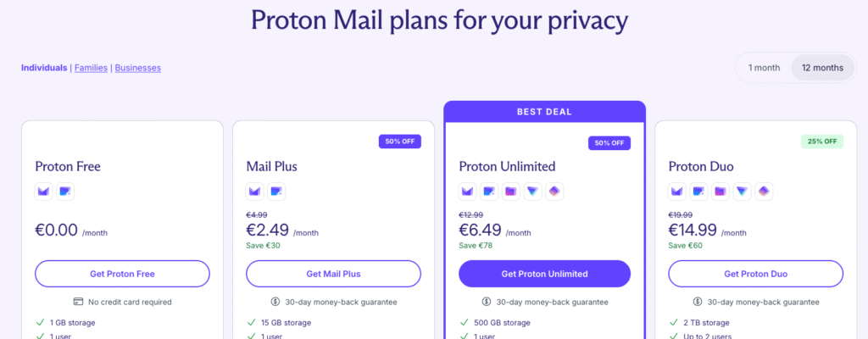Image resolution: width=868 pixels, height=339 pixels.
Task: Click the Mail icon in Proton Free
Action: pos(43,192)
